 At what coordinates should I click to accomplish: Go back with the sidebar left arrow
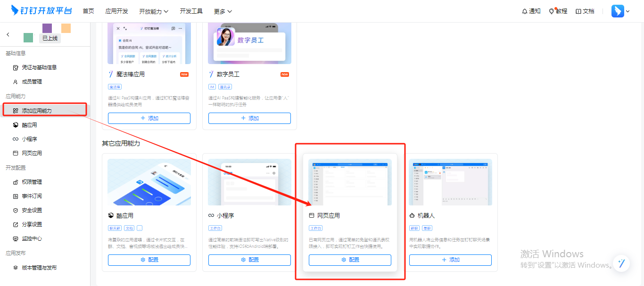coord(8,34)
